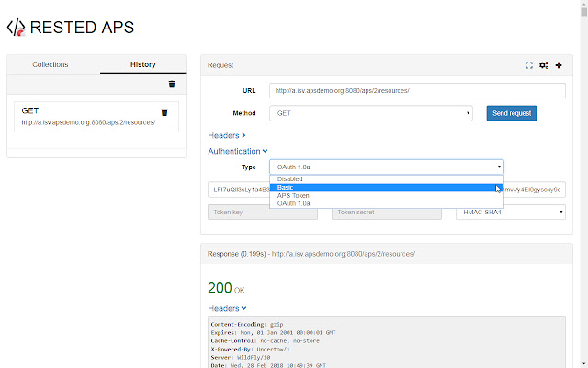Screen dimensions: 588x368
Task: Switch to the History tab
Action: [142, 64]
